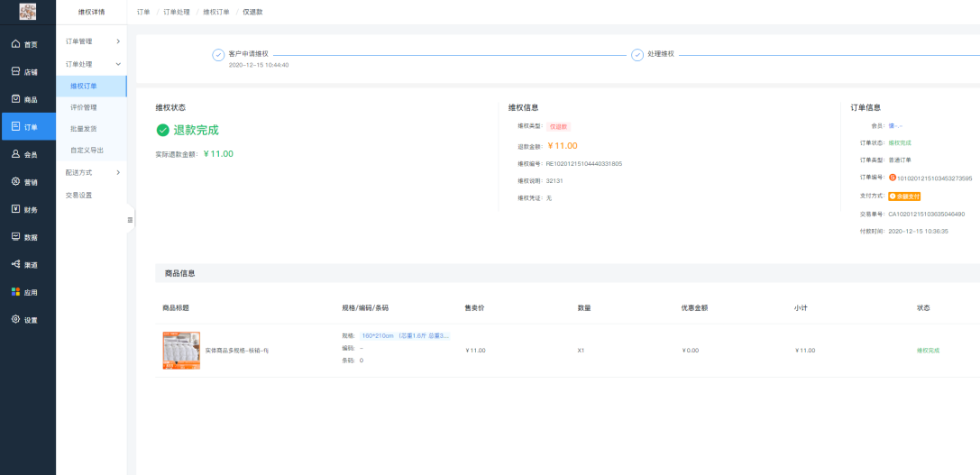The height and width of the screenshot is (475, 980).
Task: Click the 订单处理 breadcrumb link
Action: point(177,12)
